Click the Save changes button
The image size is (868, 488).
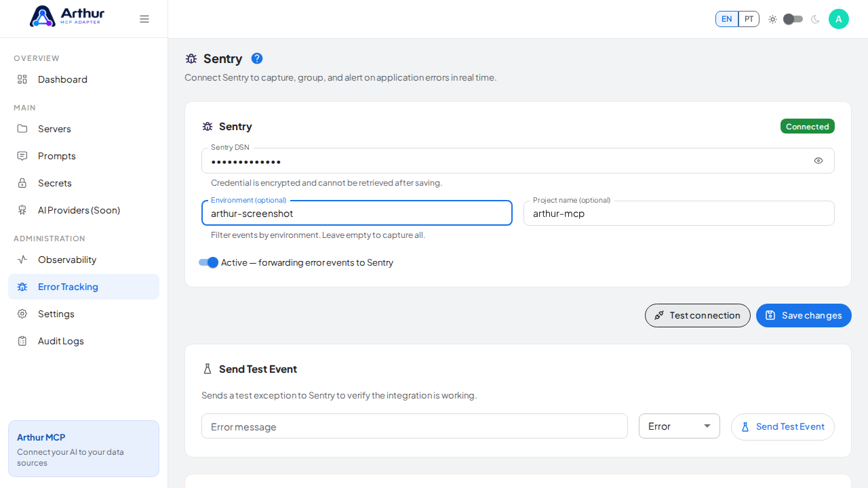tap(804, 315)
